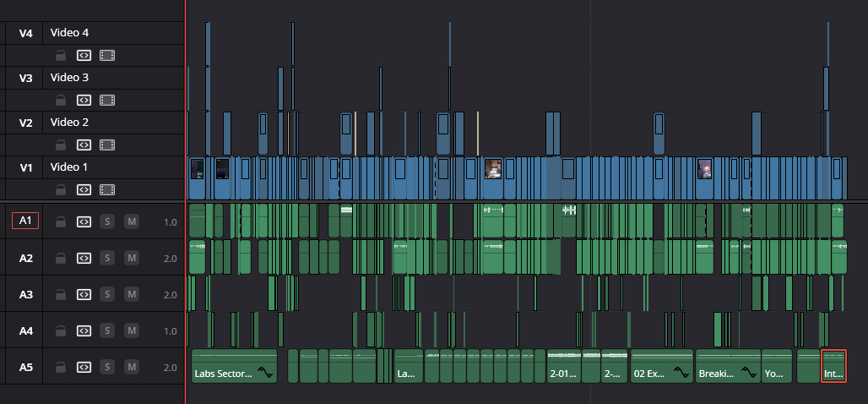Select the V1 track label
This screenshot has height=404, width=868.
(25, 167)
